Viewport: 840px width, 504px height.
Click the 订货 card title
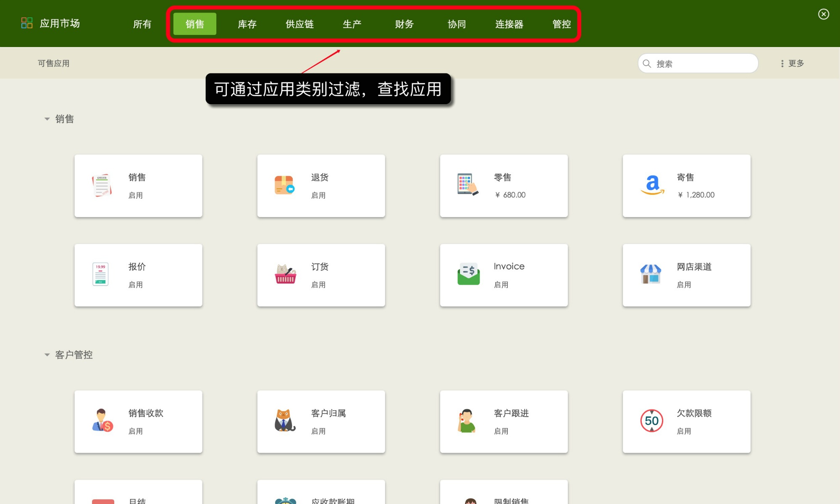320,267
